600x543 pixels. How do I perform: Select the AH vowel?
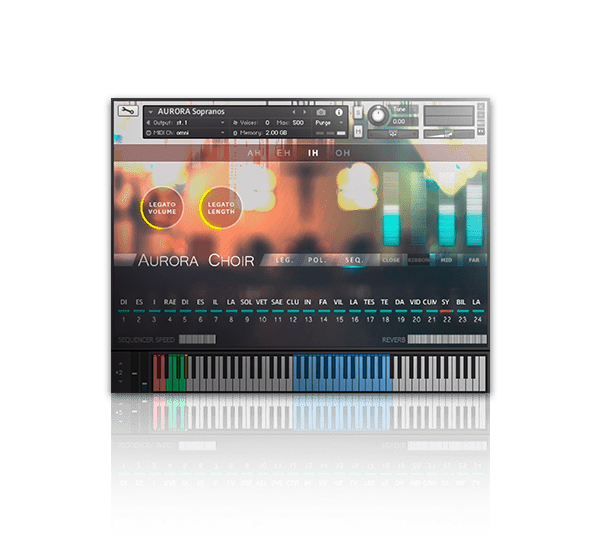click(254, 153)
